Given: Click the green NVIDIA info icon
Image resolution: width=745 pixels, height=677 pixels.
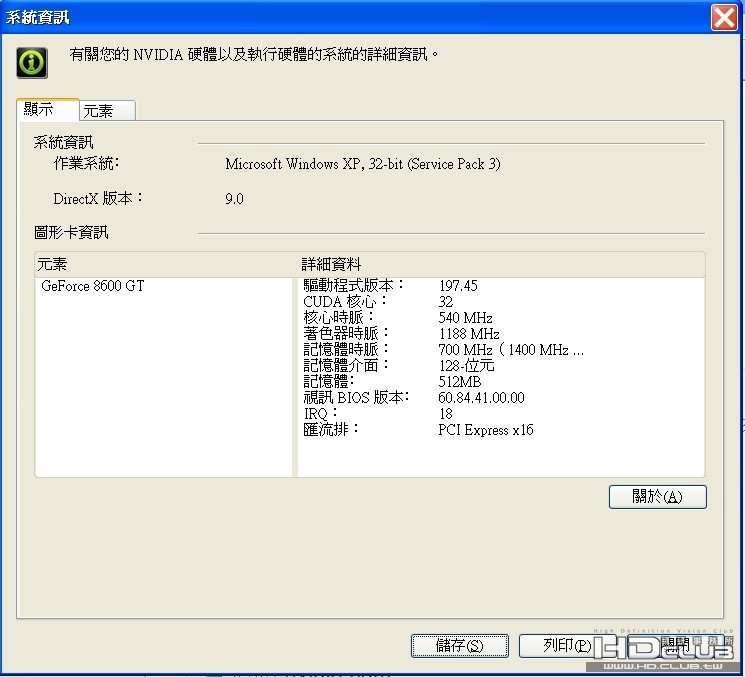Looking at the screenshot, I should [x=32, y=62].
